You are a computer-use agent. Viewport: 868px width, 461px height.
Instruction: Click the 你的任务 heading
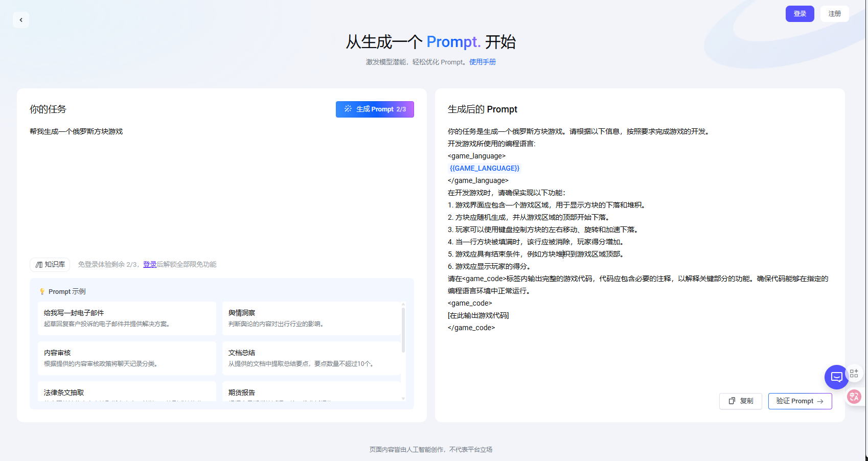tap(48, 109)
